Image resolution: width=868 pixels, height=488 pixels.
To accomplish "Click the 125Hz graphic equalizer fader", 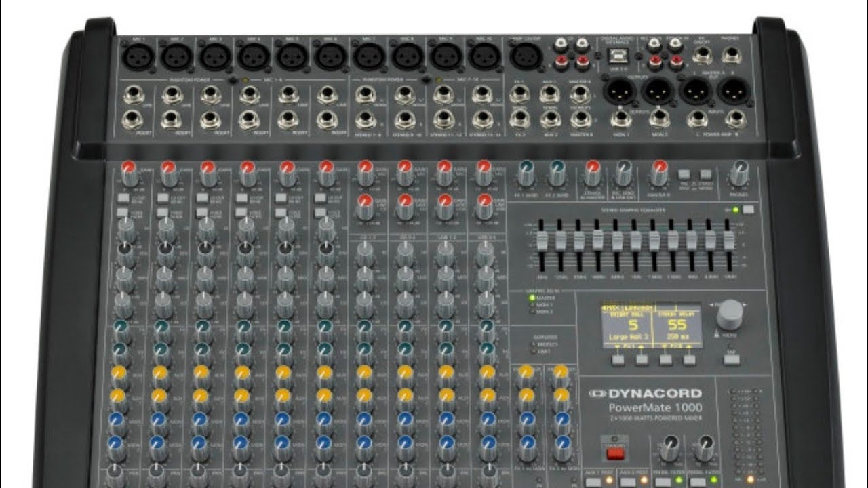I will pyautogui.click(x=560, y=242).
